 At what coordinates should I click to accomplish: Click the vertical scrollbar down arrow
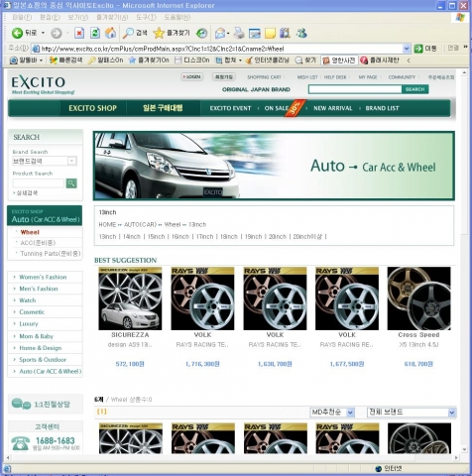pos(464,449)
